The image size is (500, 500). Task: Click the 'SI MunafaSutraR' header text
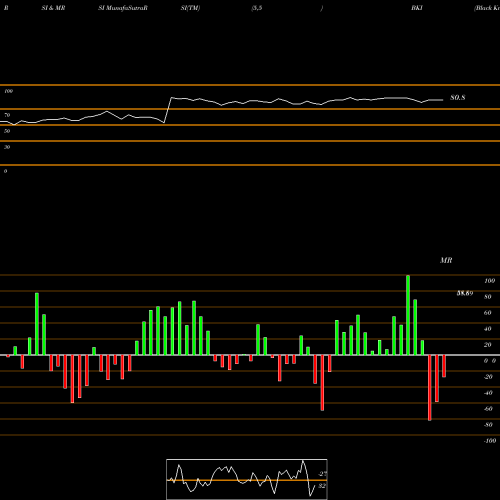coord(123,8)
